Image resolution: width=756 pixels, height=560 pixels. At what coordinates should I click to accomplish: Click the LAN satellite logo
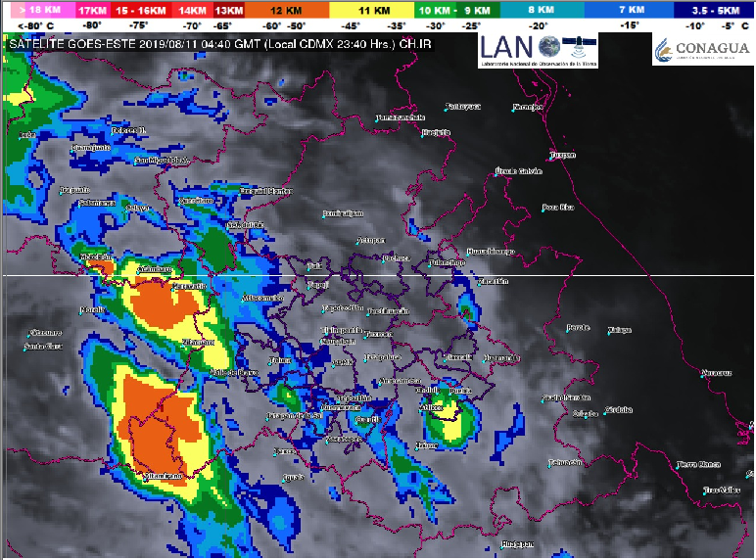pos(538,50)
